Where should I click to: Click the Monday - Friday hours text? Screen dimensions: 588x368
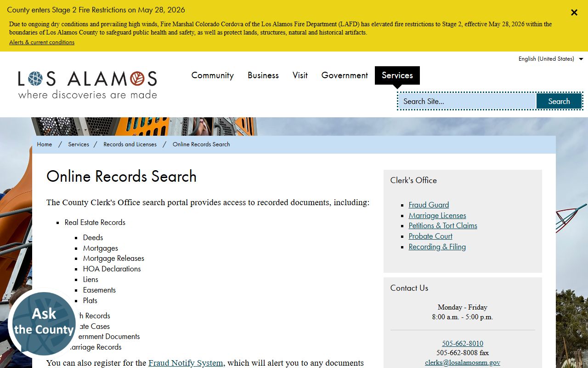coord(463,307)
